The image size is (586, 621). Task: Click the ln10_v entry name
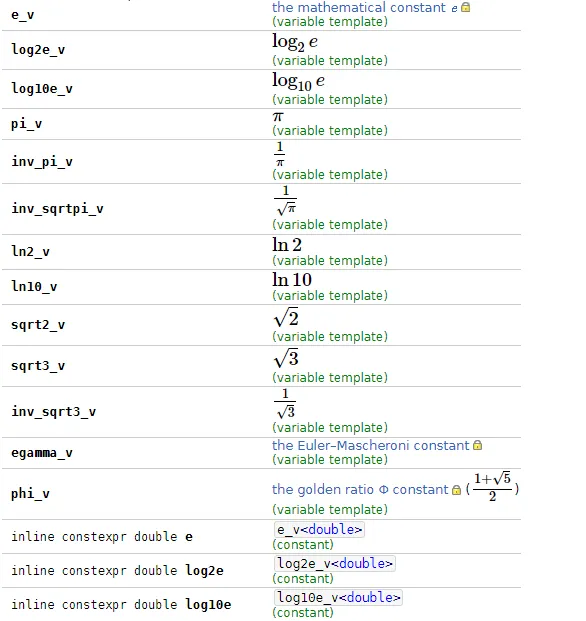pyautogui.click(x=34, y=286)
